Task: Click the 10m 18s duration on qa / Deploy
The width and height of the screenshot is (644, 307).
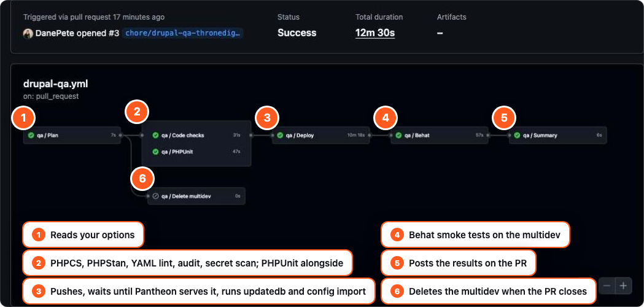Action: [356, 135]
